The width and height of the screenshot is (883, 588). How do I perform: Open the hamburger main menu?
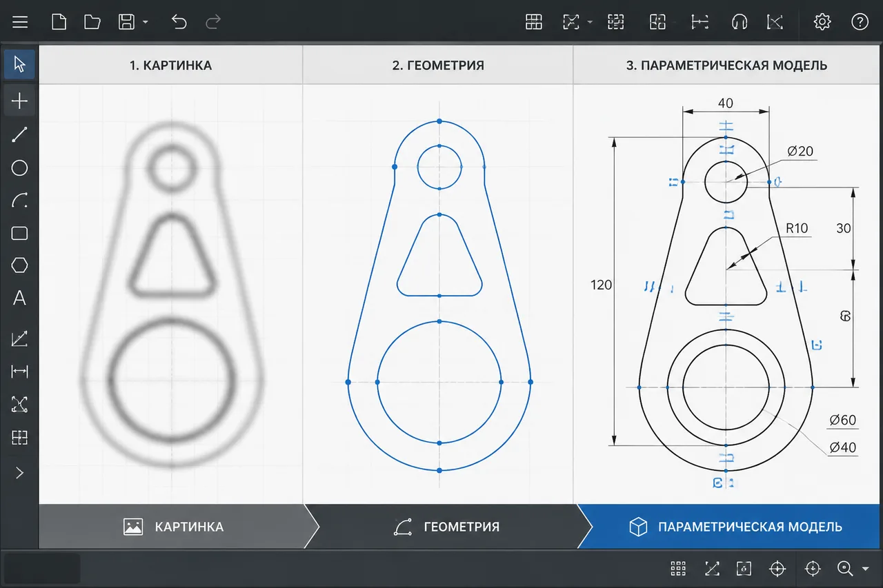coord(20,22)
